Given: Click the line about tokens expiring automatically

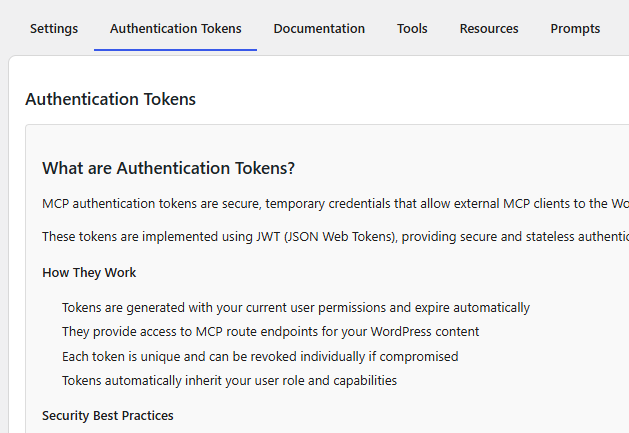Looking at the screenshot, I should click(x=295, y=307).
